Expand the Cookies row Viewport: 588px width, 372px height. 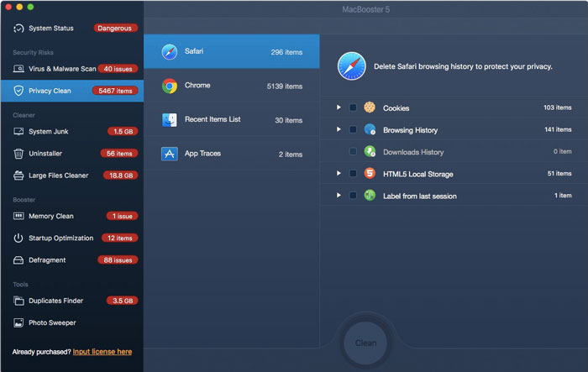(339, 107)
